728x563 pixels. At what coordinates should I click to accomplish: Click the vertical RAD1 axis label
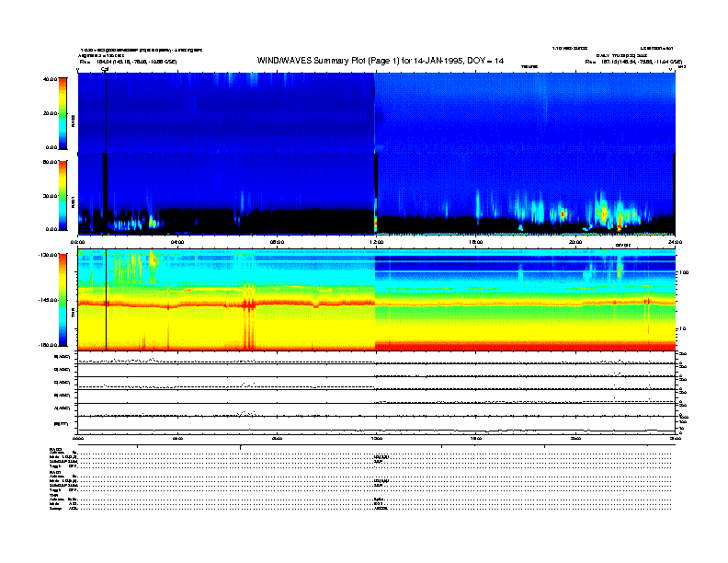tap(73, 202)
